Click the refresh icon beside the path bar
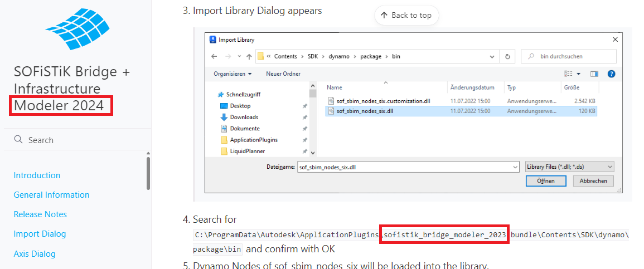The height and width of the screenshot is (269, 644). 507,56
